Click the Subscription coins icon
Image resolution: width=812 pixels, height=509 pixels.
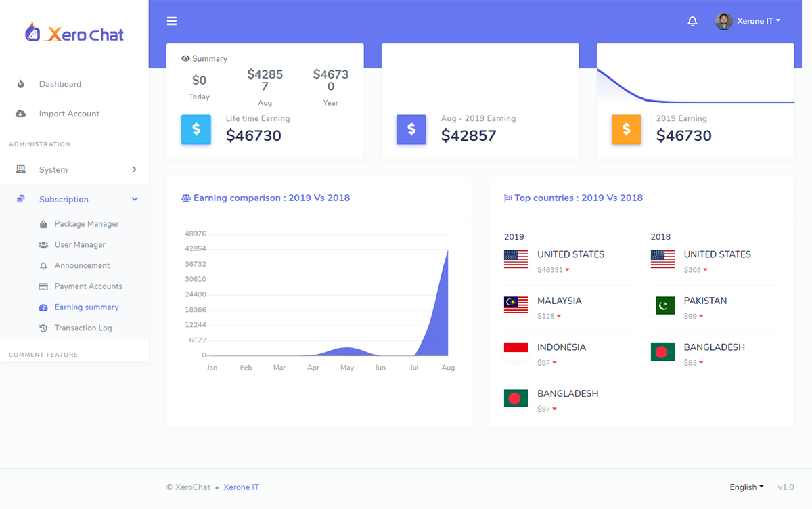(x=21, y=199)
